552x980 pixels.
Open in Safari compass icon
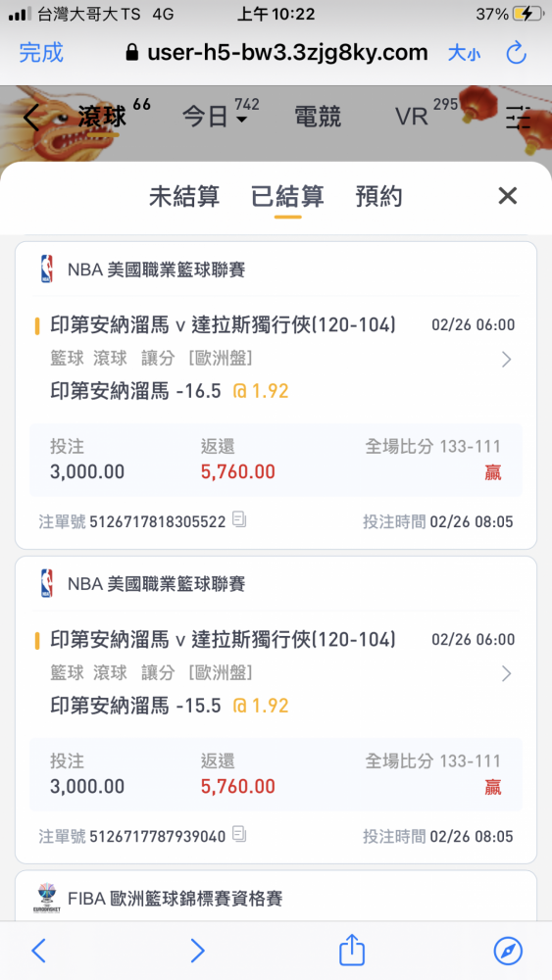point(508,952)
